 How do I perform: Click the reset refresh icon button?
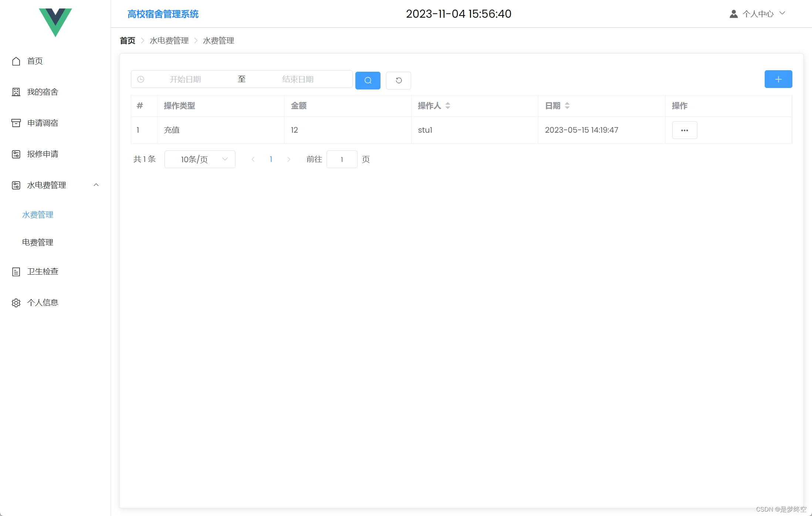399,80
